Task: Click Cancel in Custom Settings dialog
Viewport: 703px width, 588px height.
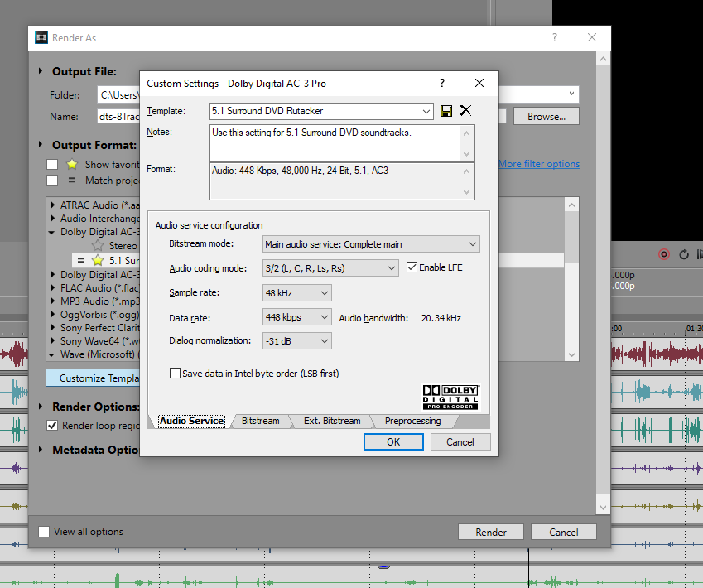Action: tap(460, 441)
